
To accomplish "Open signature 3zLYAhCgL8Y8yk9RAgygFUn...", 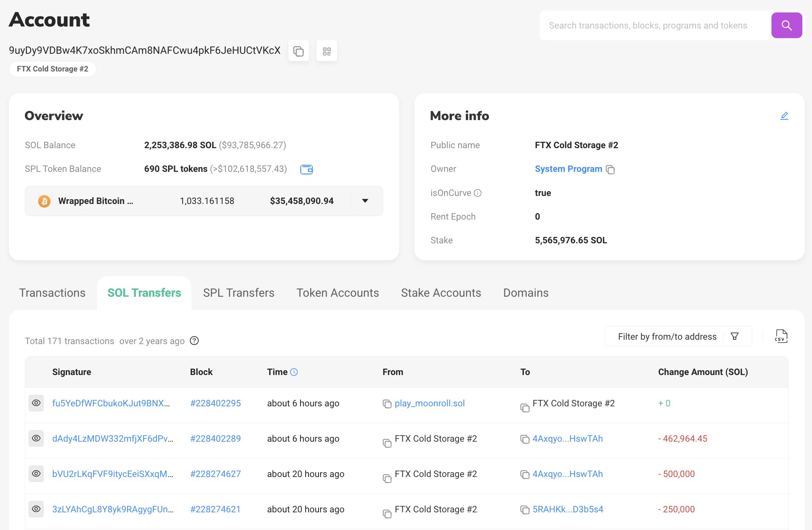I will 113,510.
